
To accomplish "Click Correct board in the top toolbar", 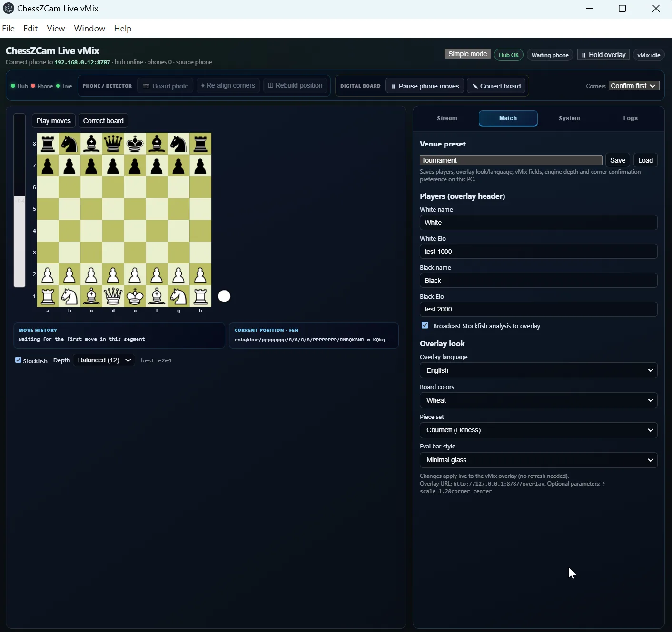I will click(x=496, y=86).
